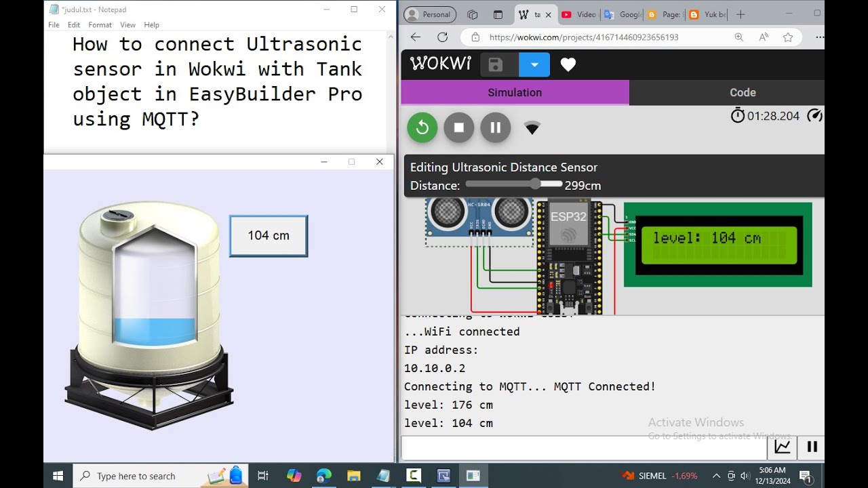Click the simulation timer 01:28.204
The width and height of the screenshot is (868, 488).
pyautogui.click(x=773, y=116)
